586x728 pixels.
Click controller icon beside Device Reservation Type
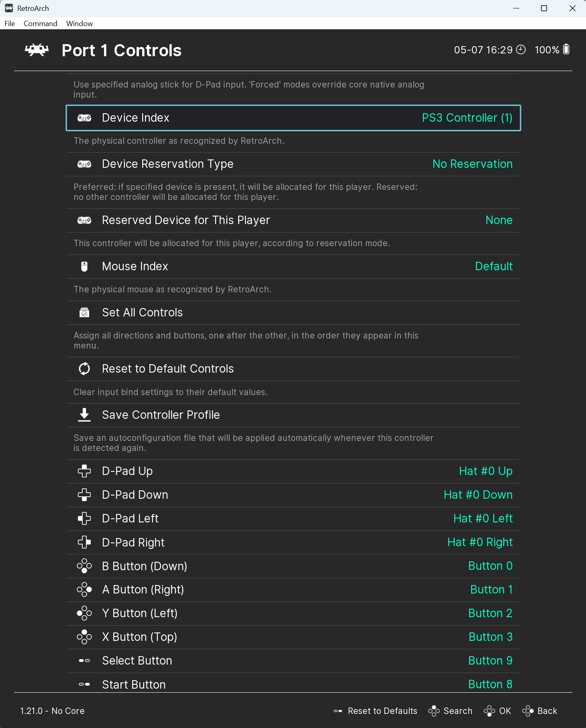coord(84,164)
